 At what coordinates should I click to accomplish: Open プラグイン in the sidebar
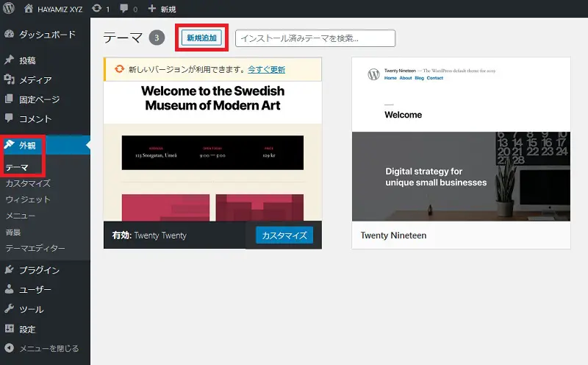[x=39, y=270]
